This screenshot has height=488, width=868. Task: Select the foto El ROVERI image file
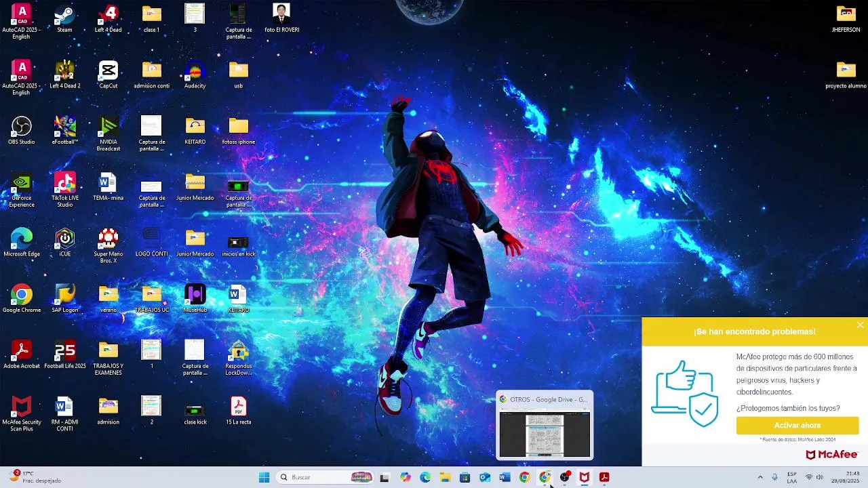tap(281, 18)
